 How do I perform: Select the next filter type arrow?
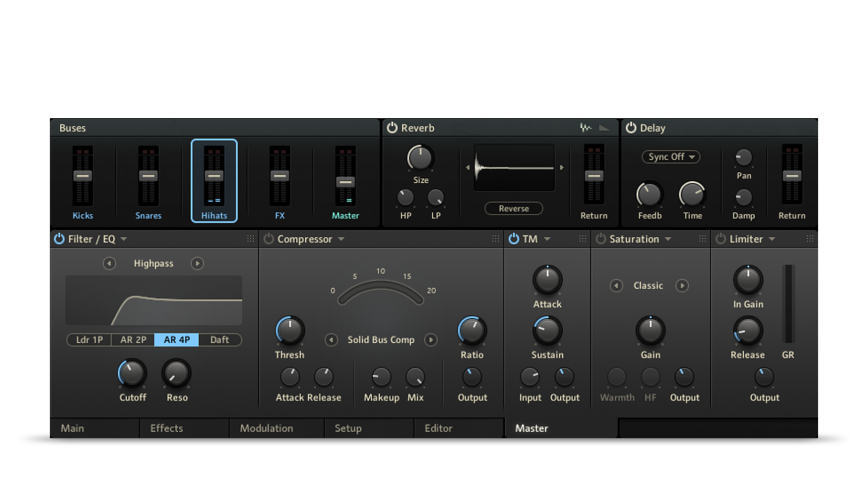[x=197, y=263]
